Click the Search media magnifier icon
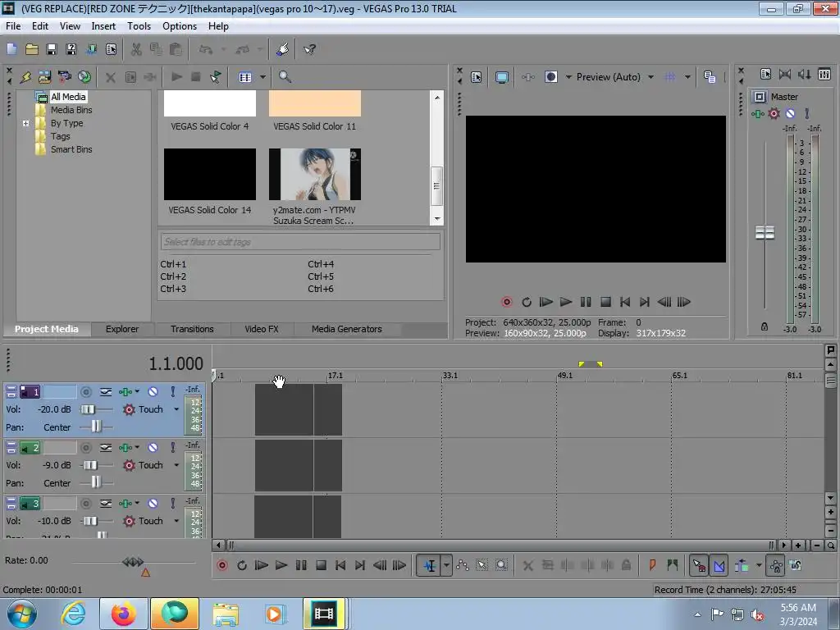 point(285,77)
